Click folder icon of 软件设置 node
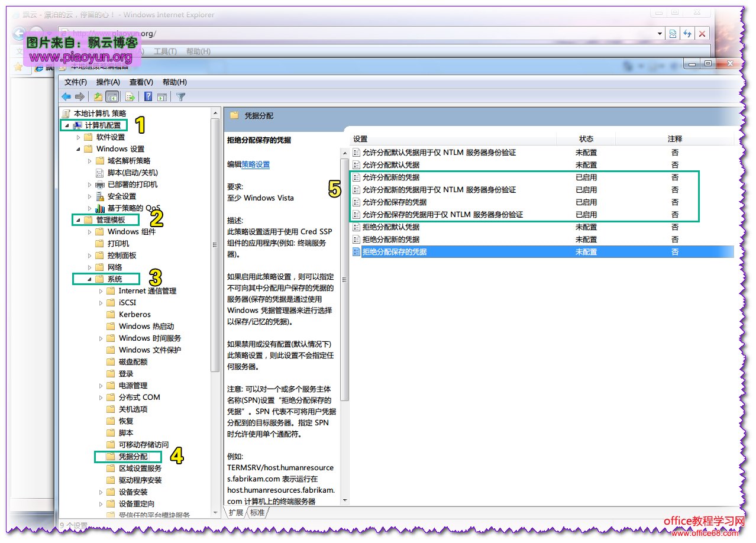The width and height of the screenshot is (756, 543). [88, 137]
